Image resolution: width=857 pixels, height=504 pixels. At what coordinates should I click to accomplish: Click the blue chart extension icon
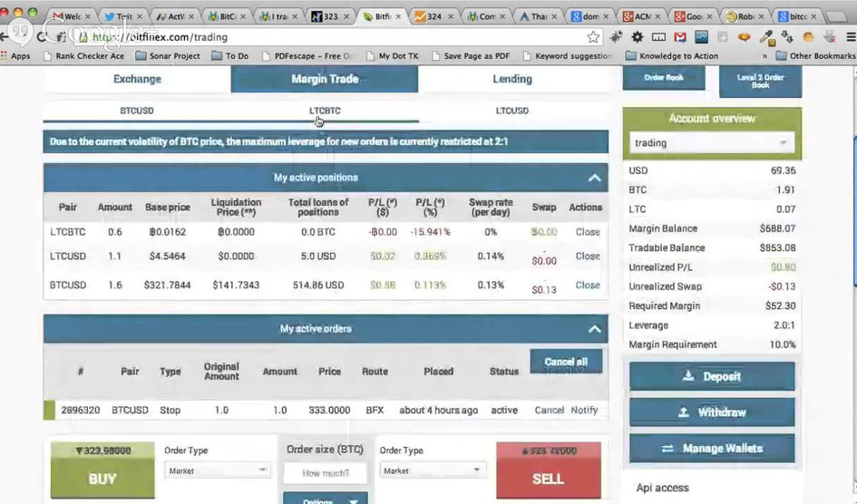(x=701, y=37)
